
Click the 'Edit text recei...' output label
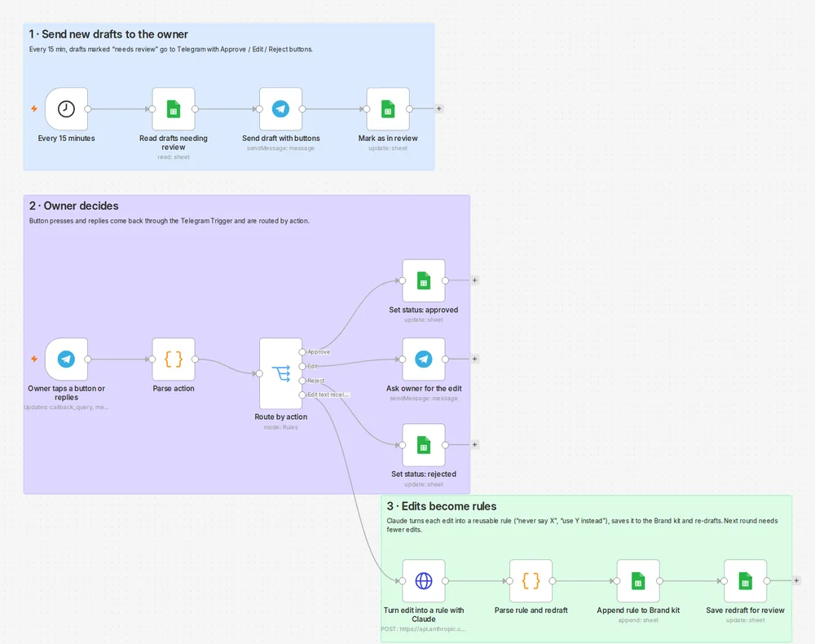click(x=328, y=395)
